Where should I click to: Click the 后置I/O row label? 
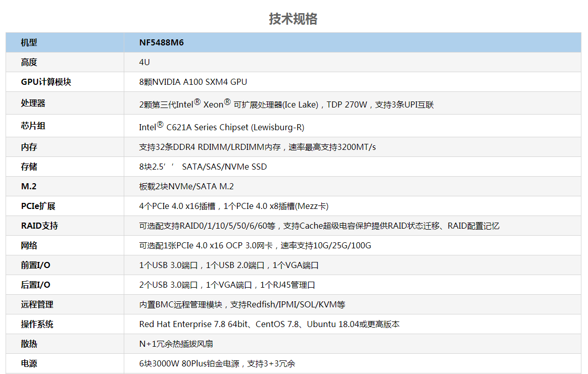[35, 285]
